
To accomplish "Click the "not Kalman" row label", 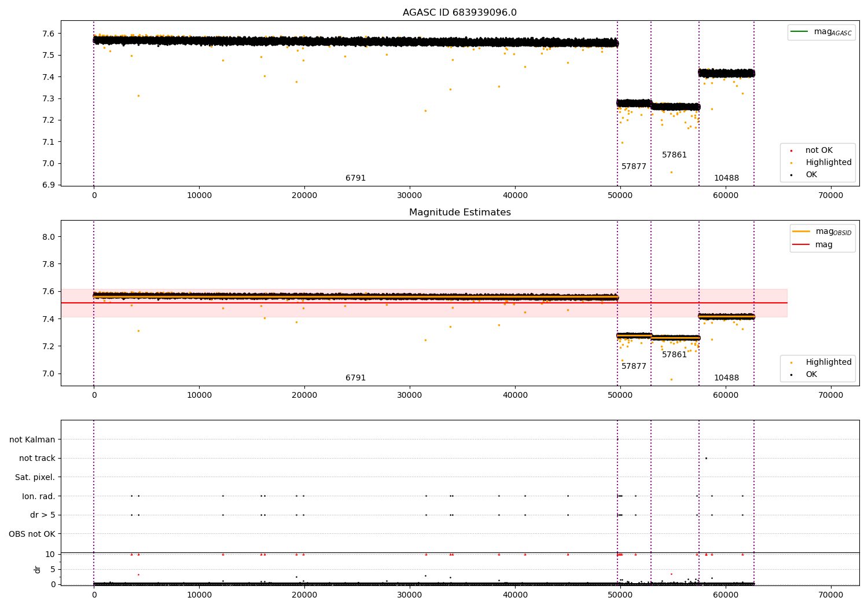I will [x=32, y=439].
